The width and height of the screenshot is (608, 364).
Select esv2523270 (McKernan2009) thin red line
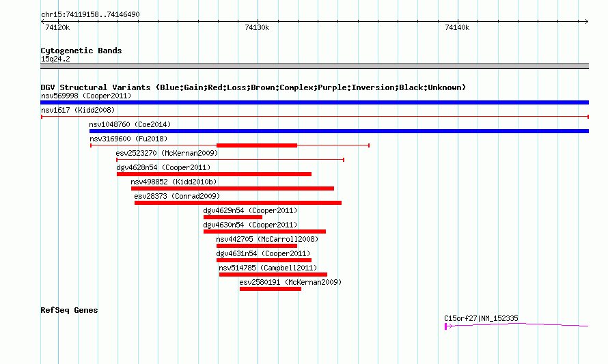tap(230, 160)
